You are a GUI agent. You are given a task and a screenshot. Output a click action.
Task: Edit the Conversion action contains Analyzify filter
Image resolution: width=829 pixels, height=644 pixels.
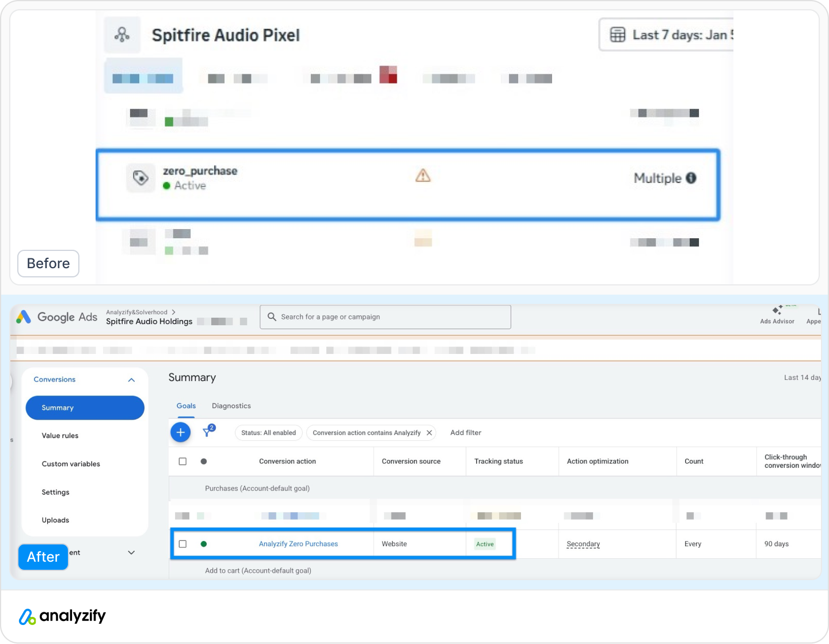click(367, 433)
